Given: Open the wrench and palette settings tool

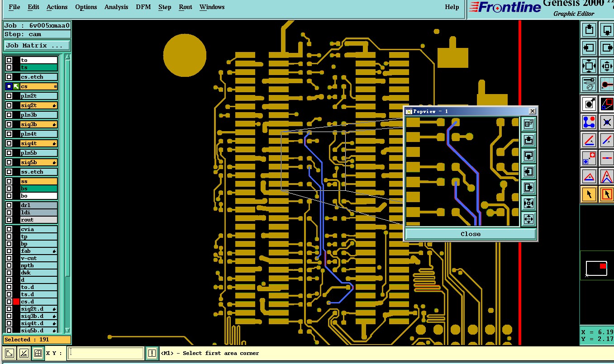Looking at the screenshot, I should (589, 84).
